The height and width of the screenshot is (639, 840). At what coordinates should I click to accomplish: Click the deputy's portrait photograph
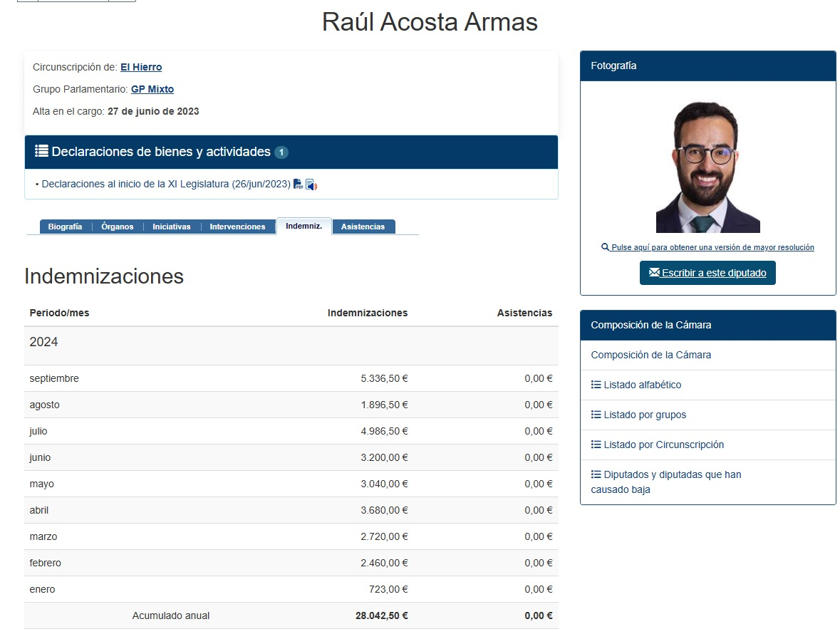tap(707, 167)
